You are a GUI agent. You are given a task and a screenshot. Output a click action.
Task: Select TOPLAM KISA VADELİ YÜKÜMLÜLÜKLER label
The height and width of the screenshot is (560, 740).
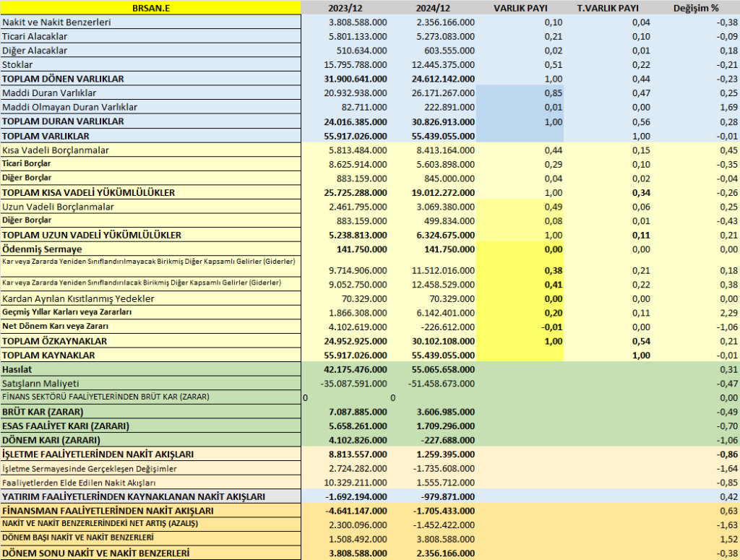[x=150, y=192]
